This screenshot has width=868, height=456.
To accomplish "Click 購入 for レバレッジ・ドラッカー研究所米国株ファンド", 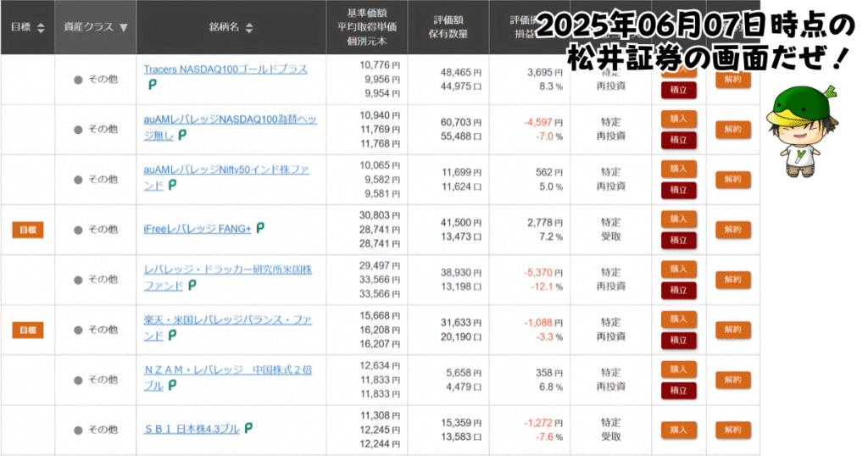I will point(679,269).
